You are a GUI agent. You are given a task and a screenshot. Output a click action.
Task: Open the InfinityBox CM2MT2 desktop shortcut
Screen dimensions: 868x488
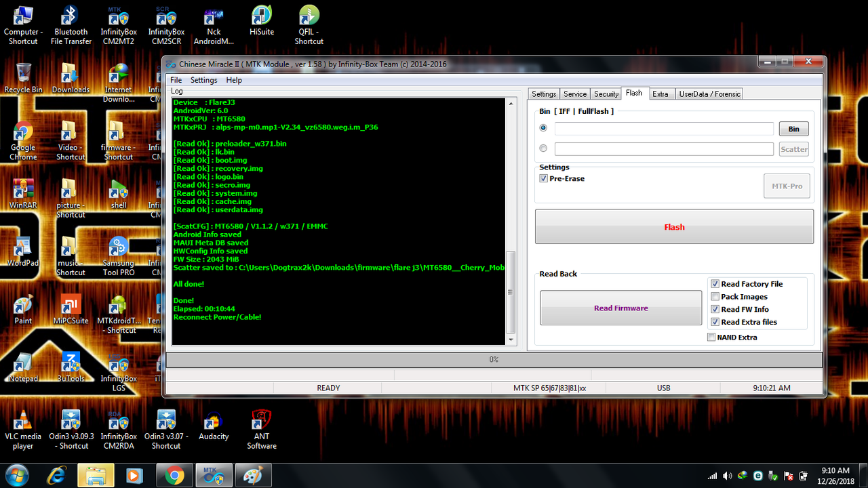pos(119,26)
